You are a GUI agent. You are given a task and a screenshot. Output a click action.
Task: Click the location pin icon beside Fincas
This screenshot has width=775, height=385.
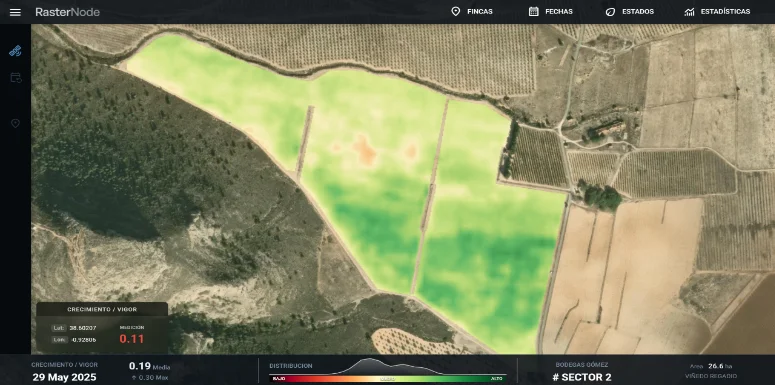tap(456, 11)
